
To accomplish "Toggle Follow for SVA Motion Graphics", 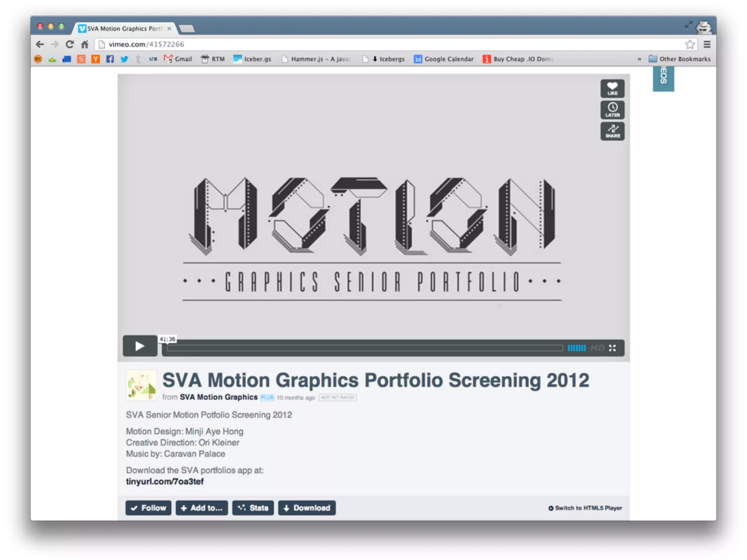I will [x=148, y=507].
